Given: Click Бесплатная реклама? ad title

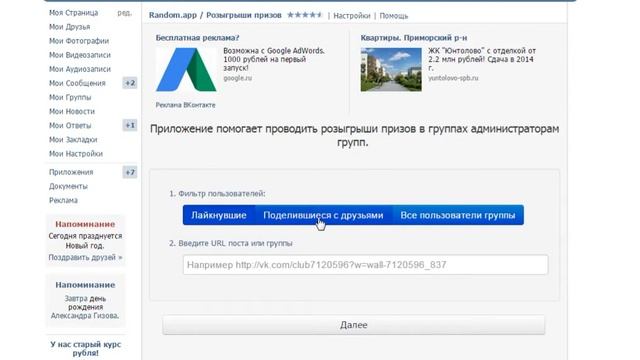Looking at the screenshot, I should 198,38.
